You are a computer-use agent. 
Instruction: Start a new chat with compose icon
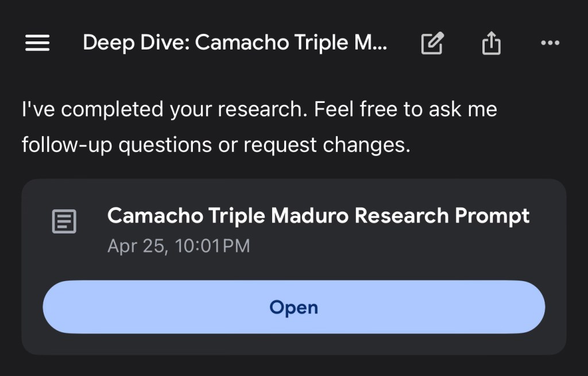pos(432,43)
